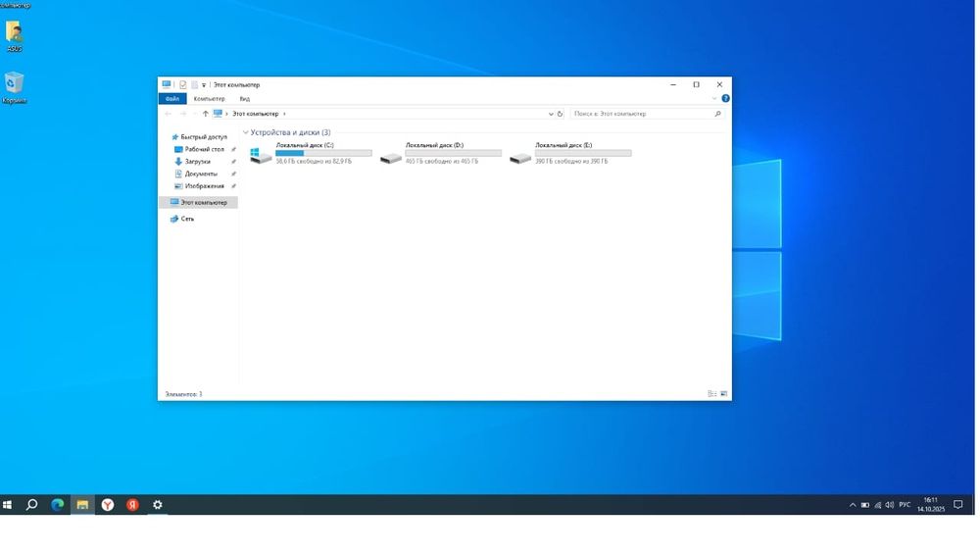Click the 'Элементов: 3' status bar text
This screenshot has height=552, width=980.
(x=183, y=394)
